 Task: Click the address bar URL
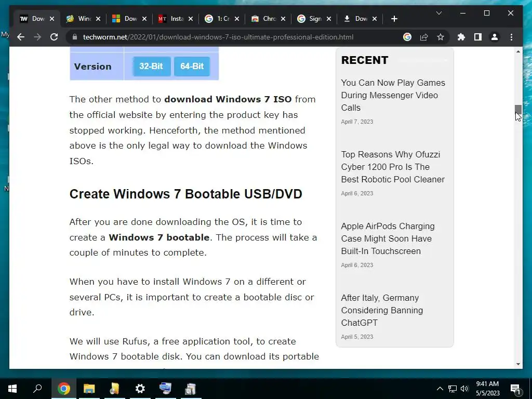click(218, 37)
